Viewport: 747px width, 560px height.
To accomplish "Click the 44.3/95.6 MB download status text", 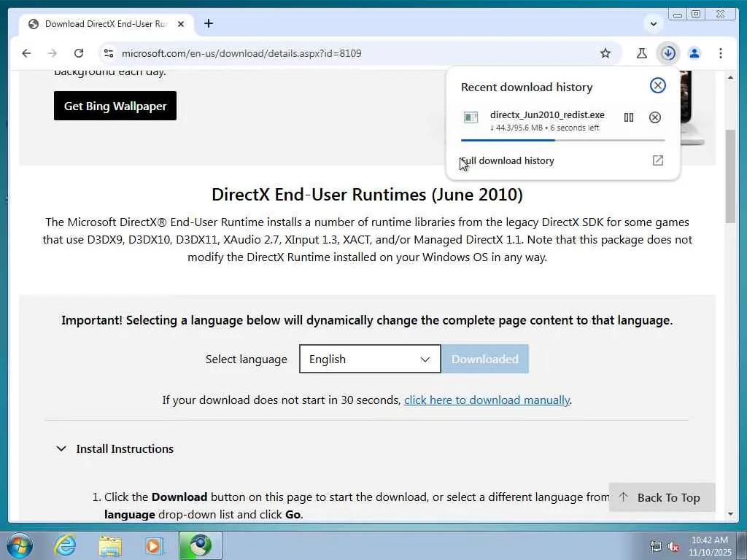I will pyautogui.click(x=544, y=128).
